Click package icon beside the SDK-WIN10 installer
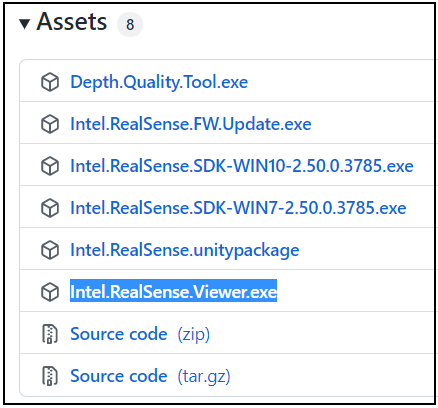The height and width of the screenshot is (408, 438). (x=50, y=166)
